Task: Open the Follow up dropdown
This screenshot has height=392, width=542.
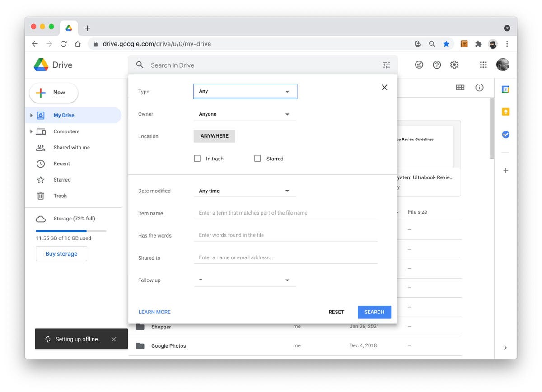Action: pyautogui.click(x=245, y=280)
